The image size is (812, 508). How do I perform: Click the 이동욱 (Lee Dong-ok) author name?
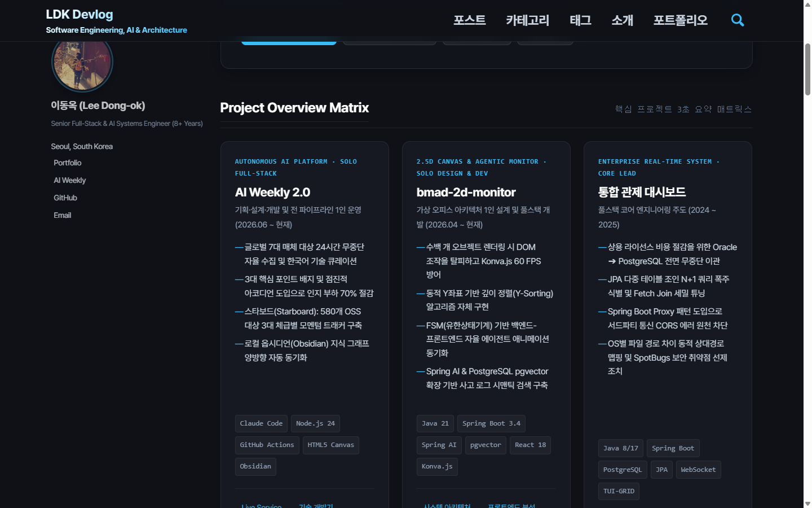(98, 106)
